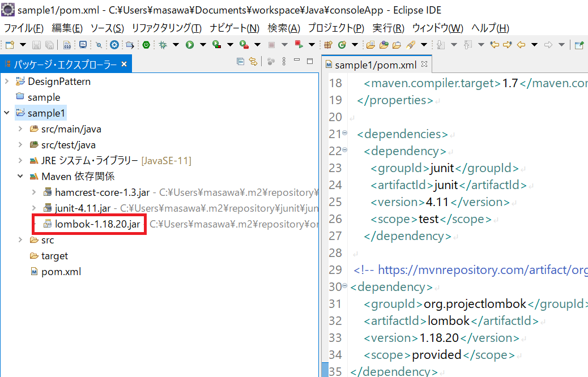Click the blue gear settings icon
Viewport: 588px width, 377px height.
click(114, 45)
